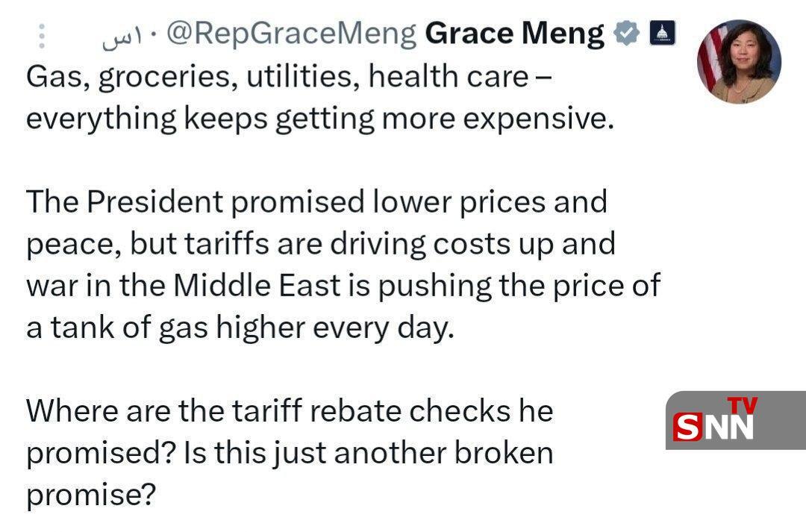Click the "a tank of gas higher" line
806x532 pixels.
[x=240, y=328]
